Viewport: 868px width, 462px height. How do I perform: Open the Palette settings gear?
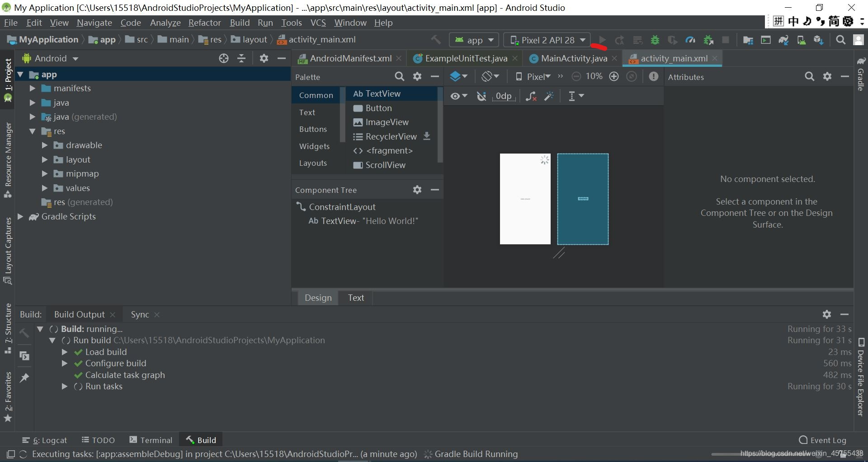click(x=417, y=77)
